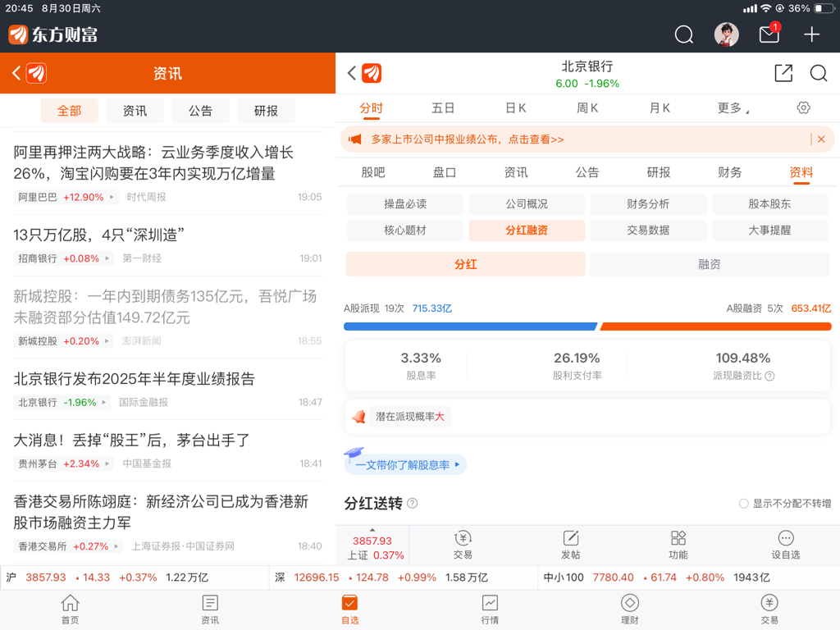Tap the plus add icon in header
Screen dimensions: 840x630
[811, 34]
